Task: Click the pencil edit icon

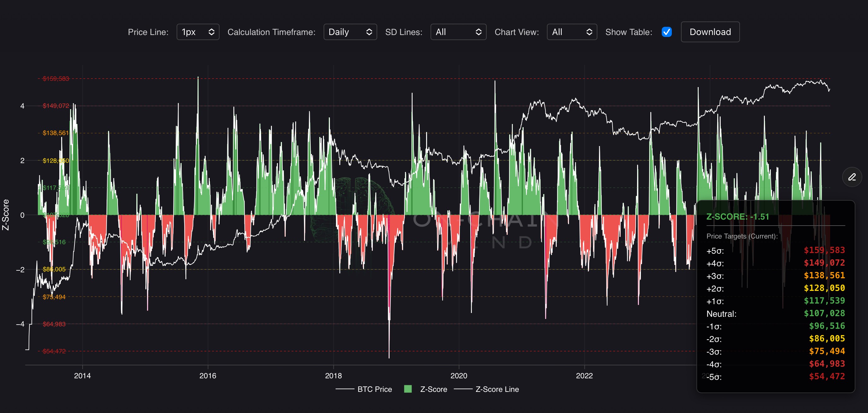Action: (852, 177)
